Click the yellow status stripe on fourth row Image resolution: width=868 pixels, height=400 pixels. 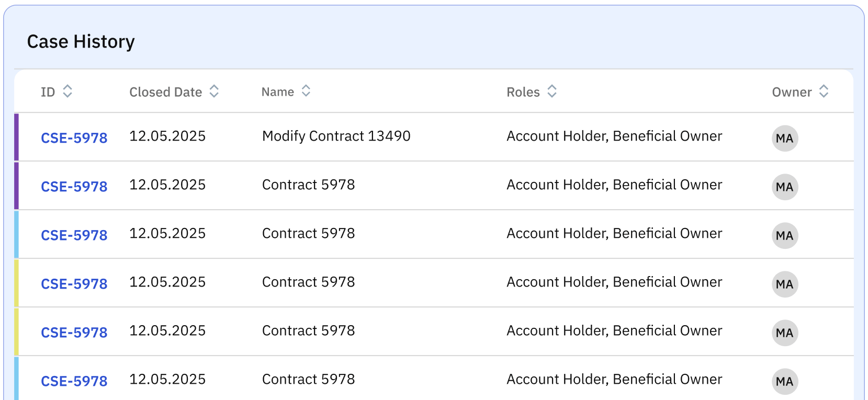(17, 283)
